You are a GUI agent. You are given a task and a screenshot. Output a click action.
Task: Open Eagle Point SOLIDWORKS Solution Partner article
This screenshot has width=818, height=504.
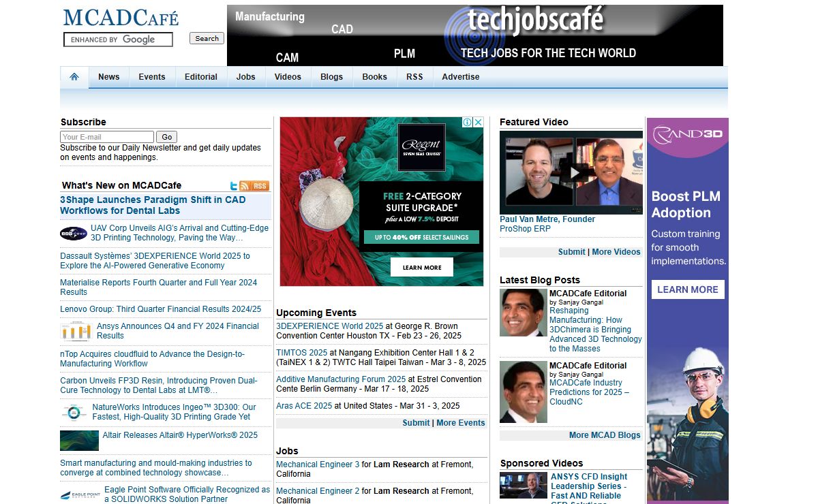[x=187, y=494]
